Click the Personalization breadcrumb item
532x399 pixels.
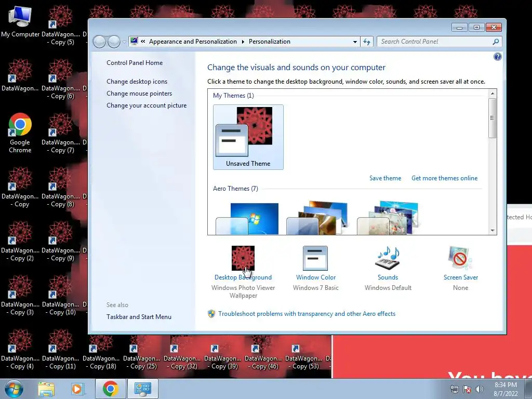point(270,42)
